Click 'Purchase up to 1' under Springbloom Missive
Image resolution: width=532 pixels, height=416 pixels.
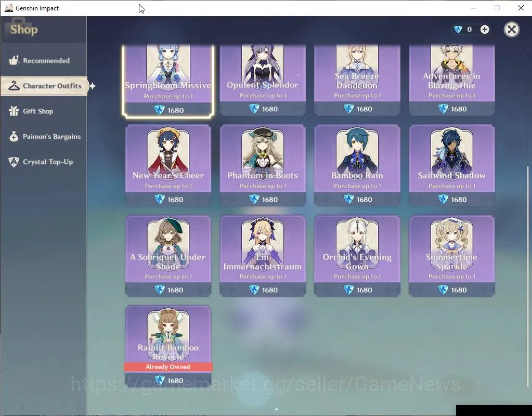(x=168, y=96)
